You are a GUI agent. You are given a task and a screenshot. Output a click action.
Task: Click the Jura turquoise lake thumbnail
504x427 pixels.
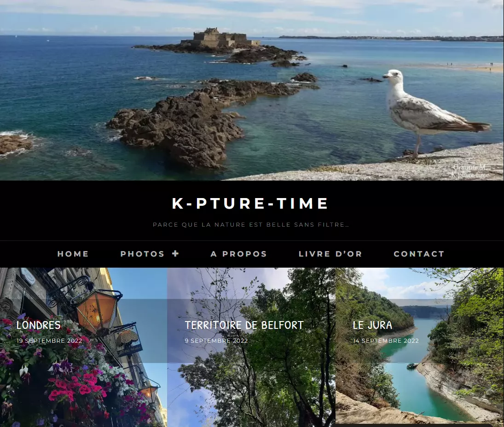[x=420, y=386]
